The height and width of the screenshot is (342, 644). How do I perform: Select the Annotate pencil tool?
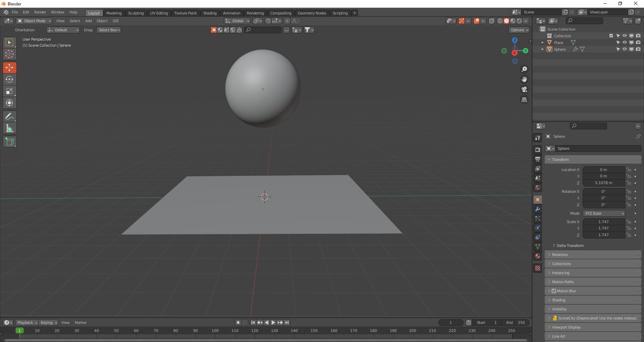tap(10, 117)
